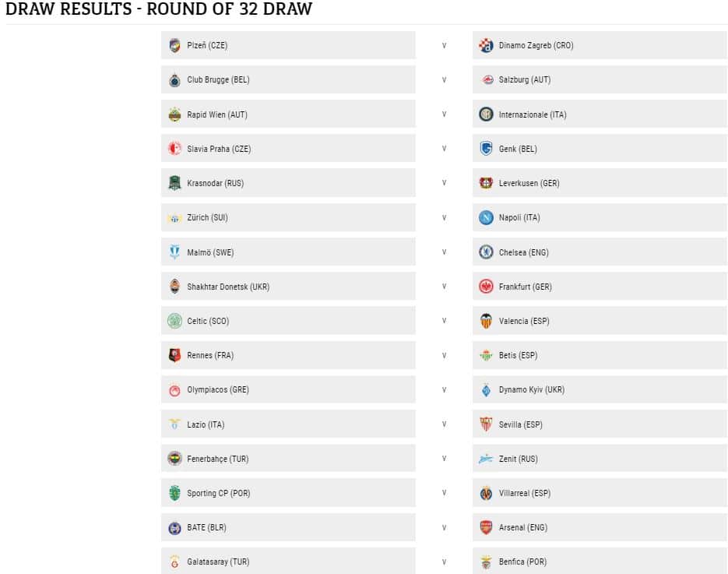Screen dimensions: 728x574
Task: Click the Draw Results Round of 32 heading
Action: [x=159, y=9]
